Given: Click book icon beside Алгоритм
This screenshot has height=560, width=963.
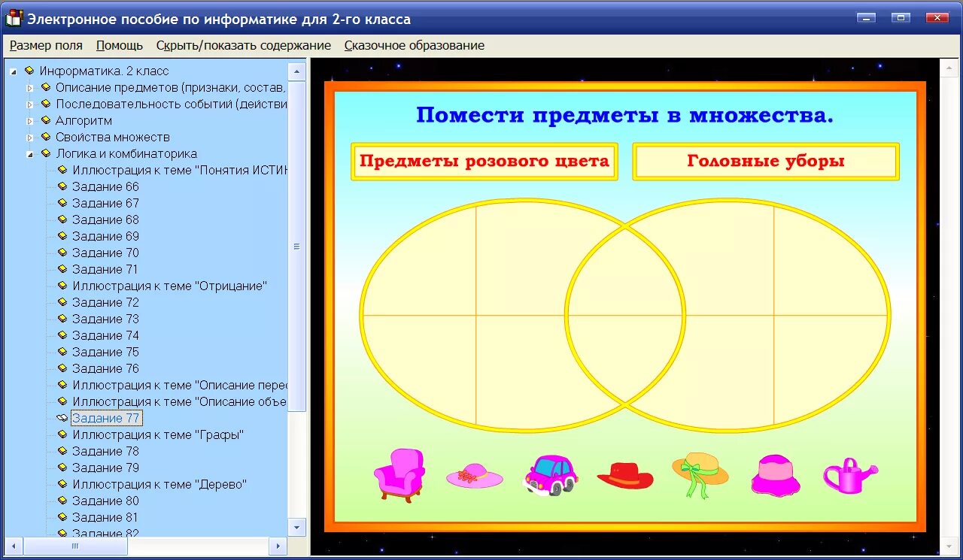Looking at the screenshot, I should (46, 120).
